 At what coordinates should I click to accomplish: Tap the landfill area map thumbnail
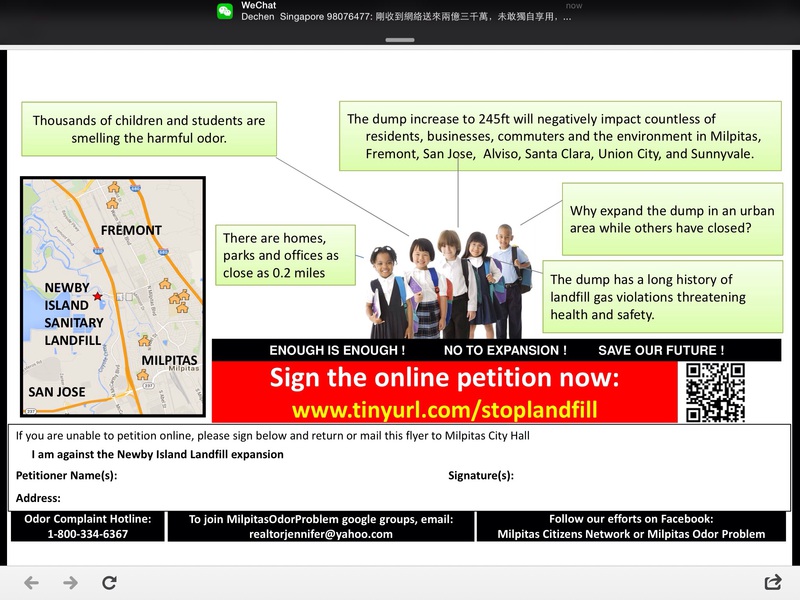click(113, 297)
